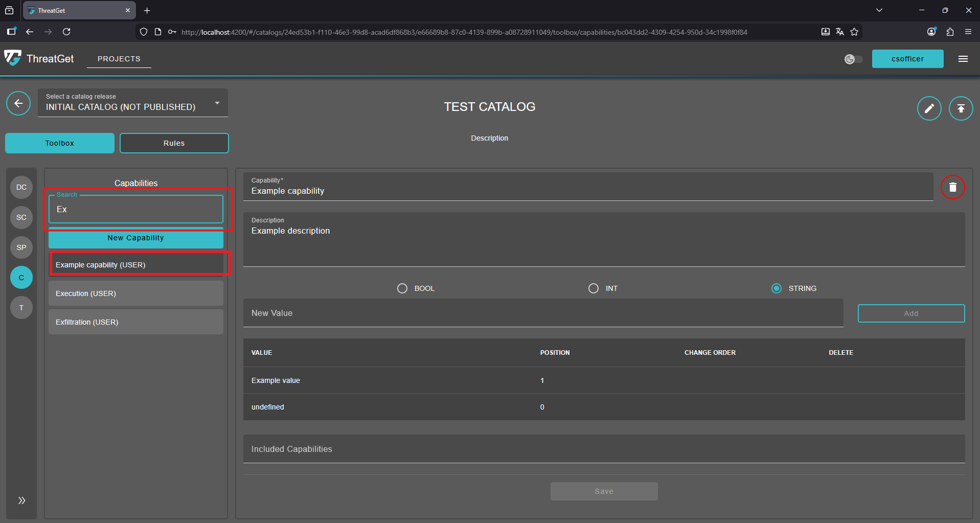This screenshot has height=523, width=980.
Task: Select the DC sidebar icon
Action: [21, 187]
